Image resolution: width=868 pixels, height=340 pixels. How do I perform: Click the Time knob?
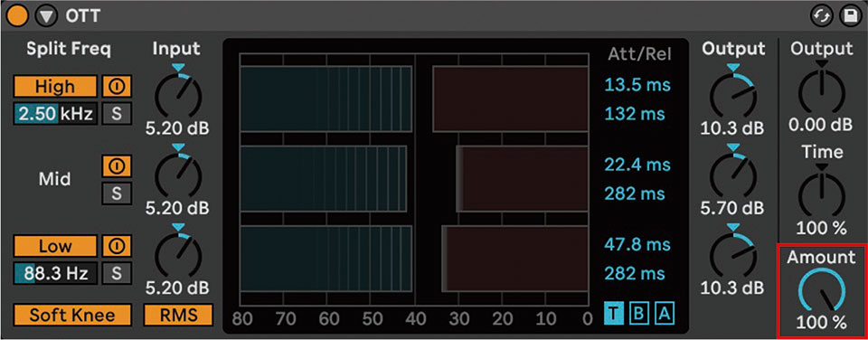[822, 195]
